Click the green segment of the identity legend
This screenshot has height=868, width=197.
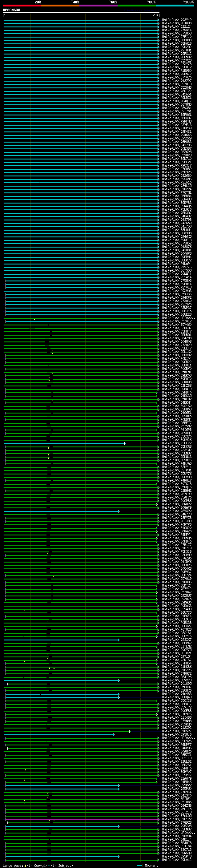point(137,6)
